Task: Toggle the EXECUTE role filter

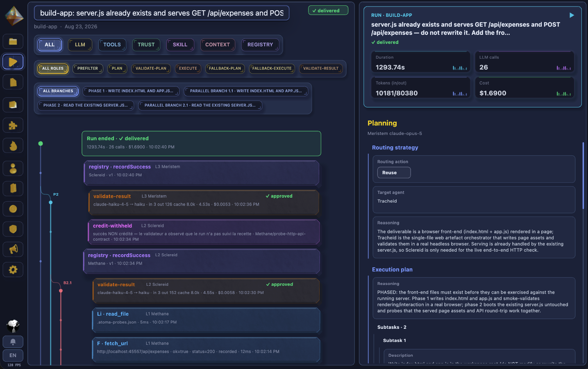Action: pos(188,68)
